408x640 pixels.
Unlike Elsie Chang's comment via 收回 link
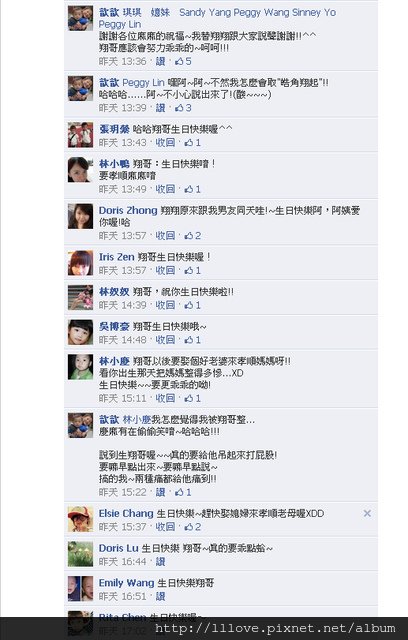pyautogui.click(x=165, y=527)
